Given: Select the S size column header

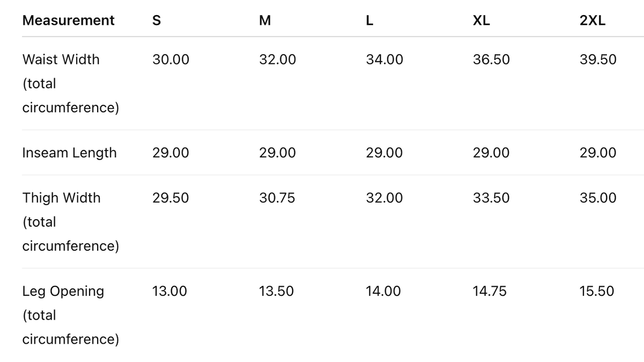Looking at the screenshot, I should [157, 20].
